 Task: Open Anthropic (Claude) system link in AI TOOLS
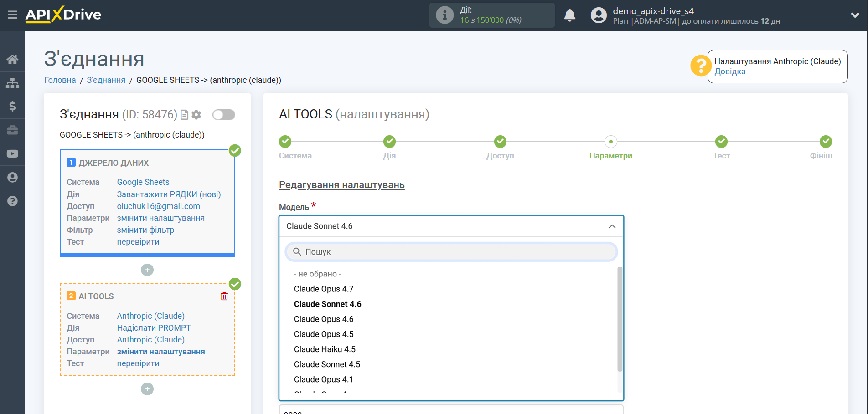click(x=150, y=316)
